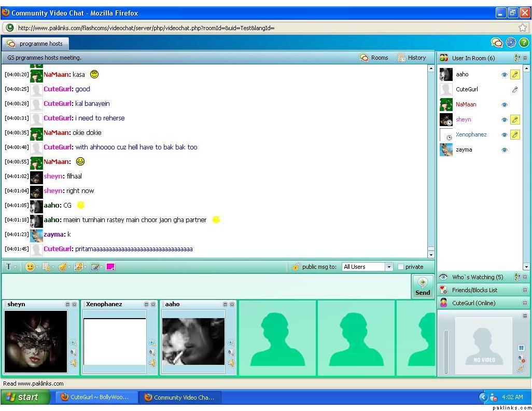532x411 pixels.
Task: Pick the magenta text color swatch
Action: point(110,267)
